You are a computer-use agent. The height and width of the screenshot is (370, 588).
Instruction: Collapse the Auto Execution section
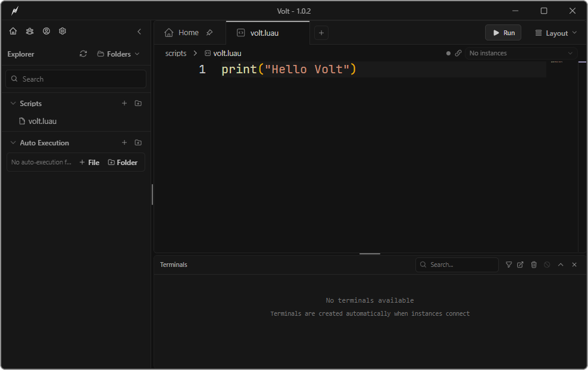(13, 142)
